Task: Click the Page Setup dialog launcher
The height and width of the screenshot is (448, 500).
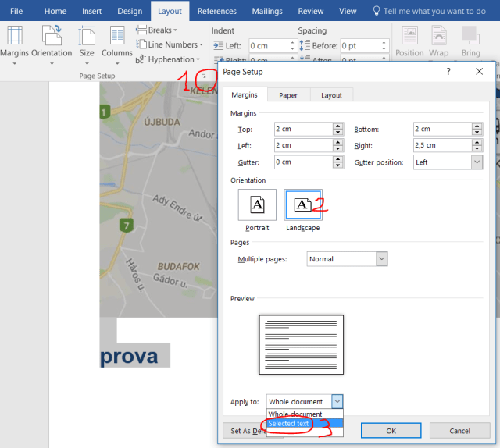Action: coord(203,76)
